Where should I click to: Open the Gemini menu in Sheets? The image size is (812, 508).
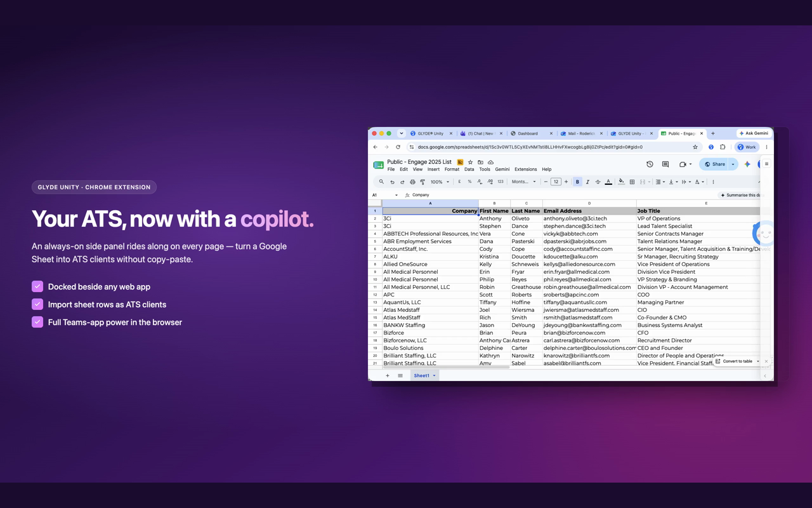coord(502,170)
